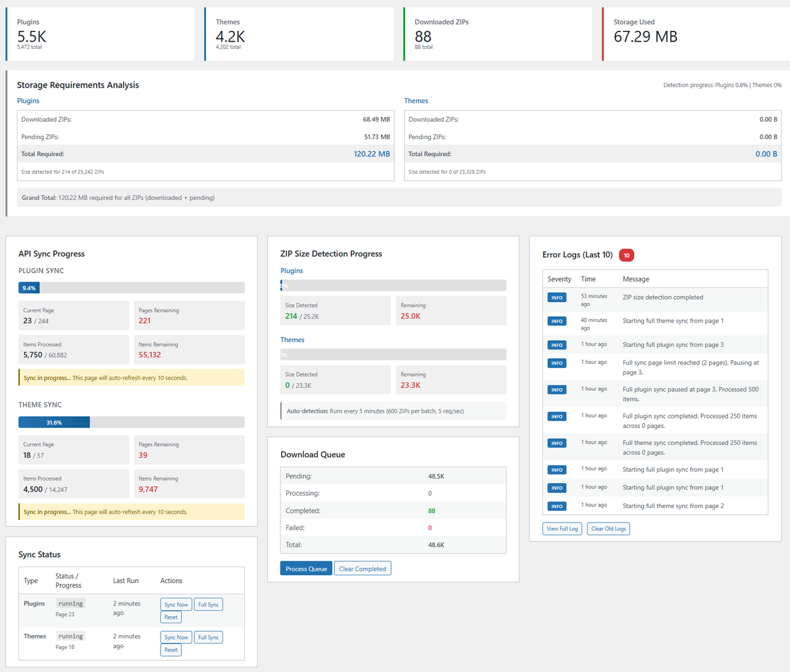Click the 120.22 MB plugins total required value

click(x=372, y=154)
